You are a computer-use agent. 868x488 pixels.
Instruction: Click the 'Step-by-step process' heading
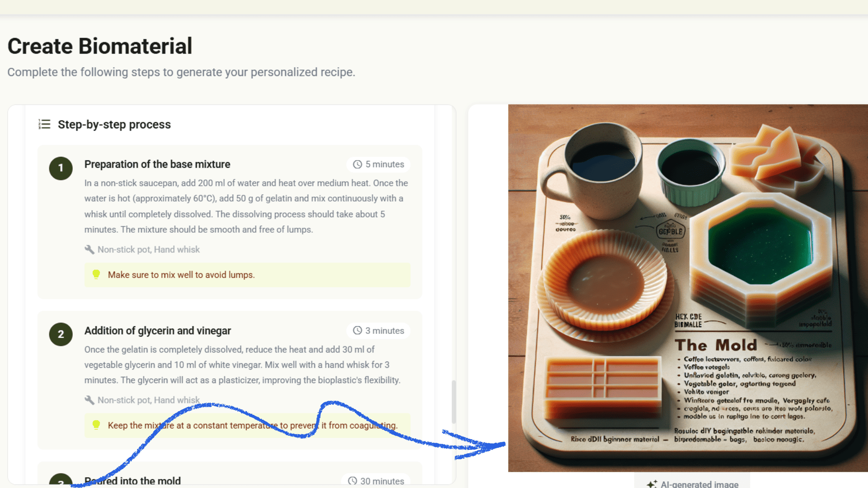click(x=114, y=125)
